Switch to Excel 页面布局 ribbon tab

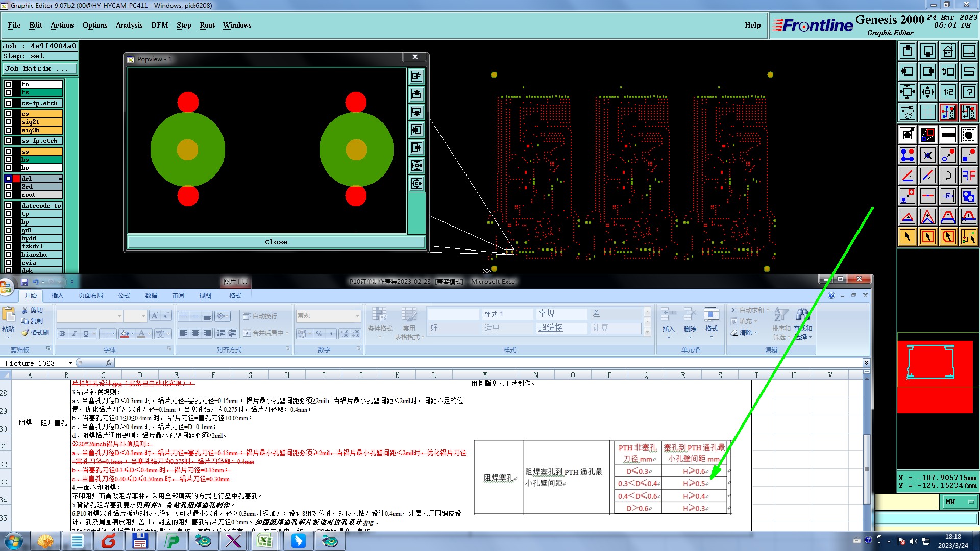pyautogui.click(x=90, y=296)
